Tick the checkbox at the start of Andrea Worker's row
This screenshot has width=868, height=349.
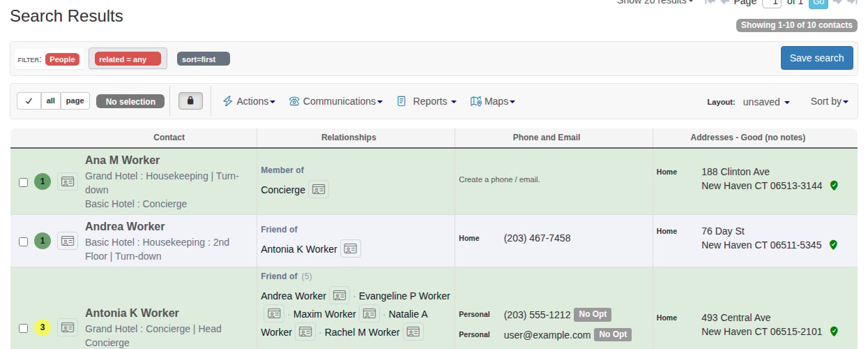[23, 242]
